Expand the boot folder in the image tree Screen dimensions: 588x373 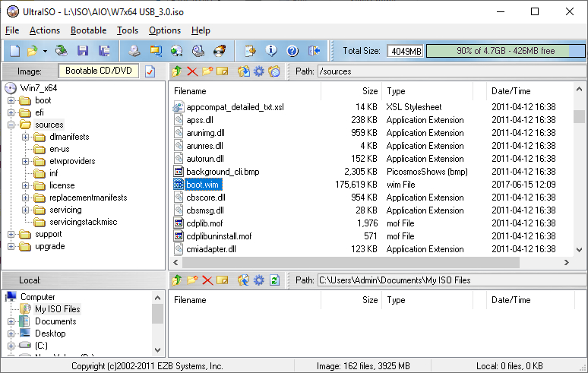(11, 100)
